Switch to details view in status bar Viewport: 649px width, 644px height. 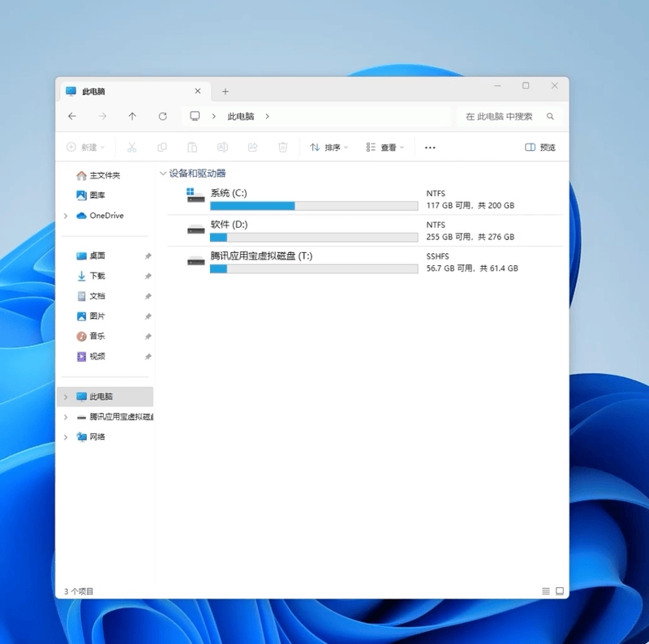point(546,591)
